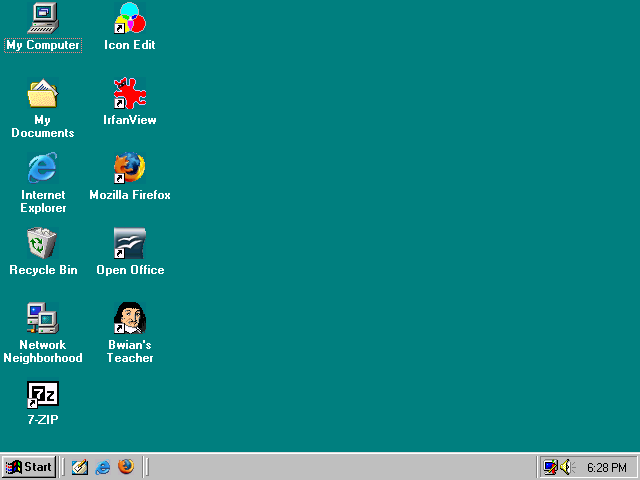Select the Bwian's Teacher shortcut icon
Image resolution: width=640 pixels, height=480 pixels.
coord(130,318)
